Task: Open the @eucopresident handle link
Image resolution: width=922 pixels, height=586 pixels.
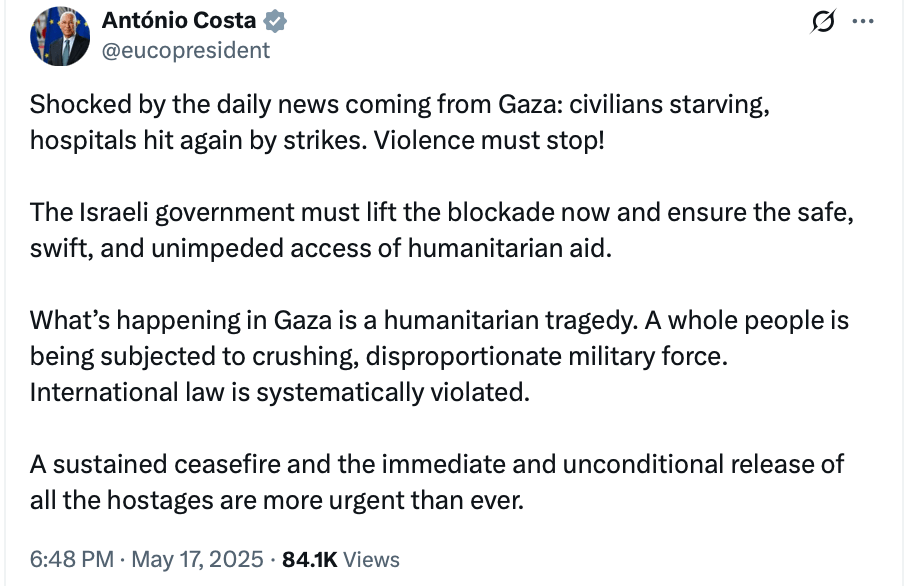Action: point(185,50)
